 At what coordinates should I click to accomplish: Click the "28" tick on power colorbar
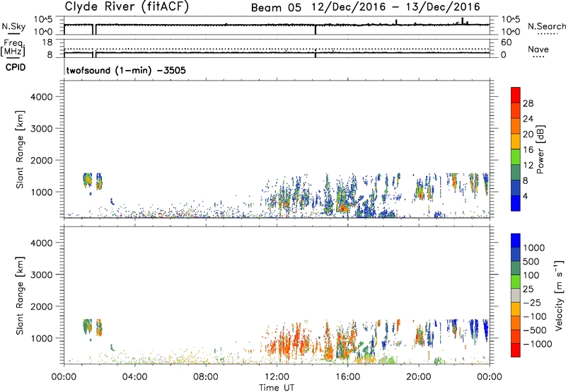(x=528, y=103)
